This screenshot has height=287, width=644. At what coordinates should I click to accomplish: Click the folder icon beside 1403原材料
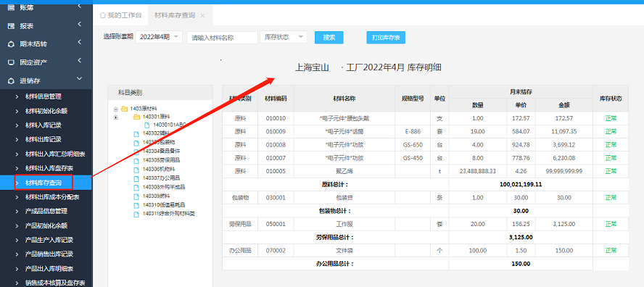click(x=125, y=109)
